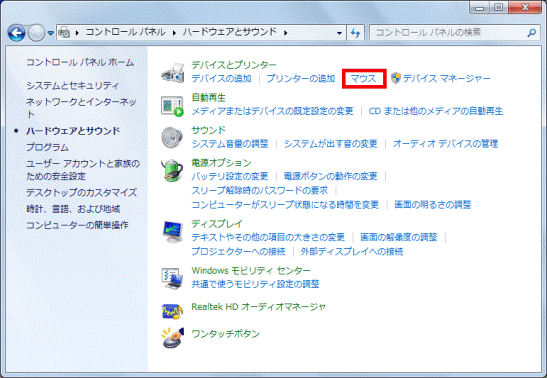Click 電源ボタンの動作の変更 link
The image size is (547, 378).
331,176
